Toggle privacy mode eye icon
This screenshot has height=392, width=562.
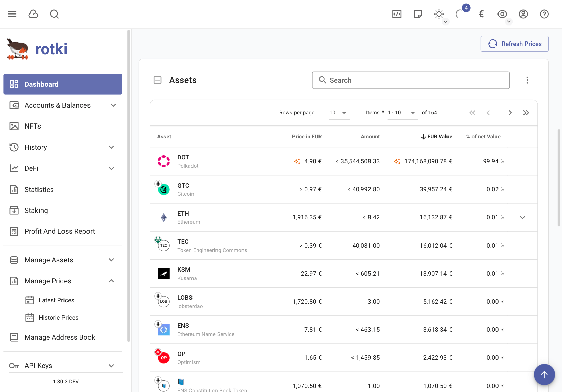[502, 14]
